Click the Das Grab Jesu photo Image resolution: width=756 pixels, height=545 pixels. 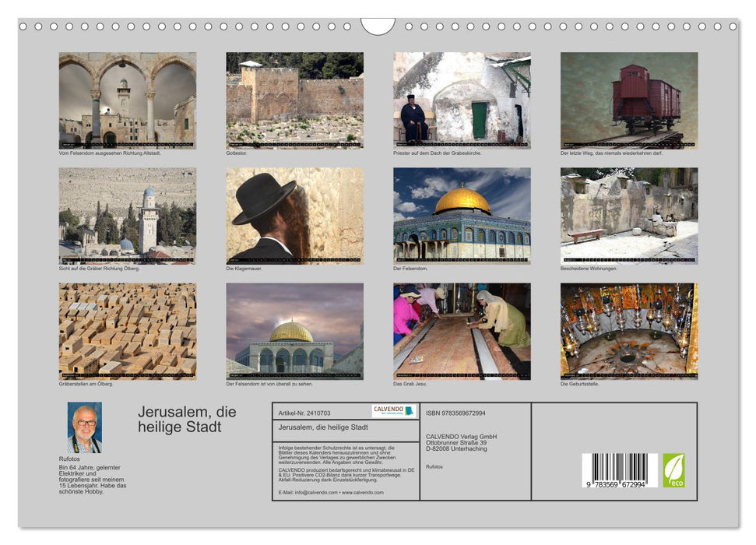tap(462, 332)
